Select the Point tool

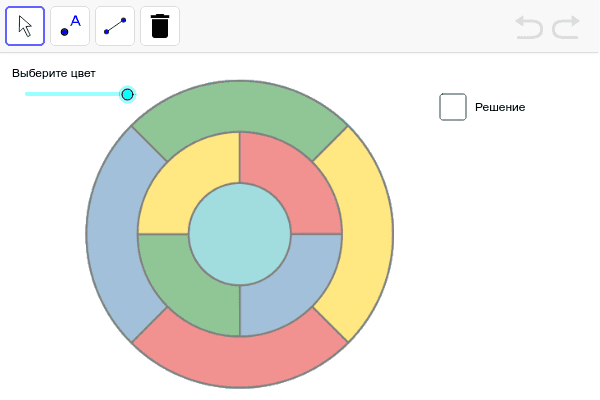coord(70,26)
